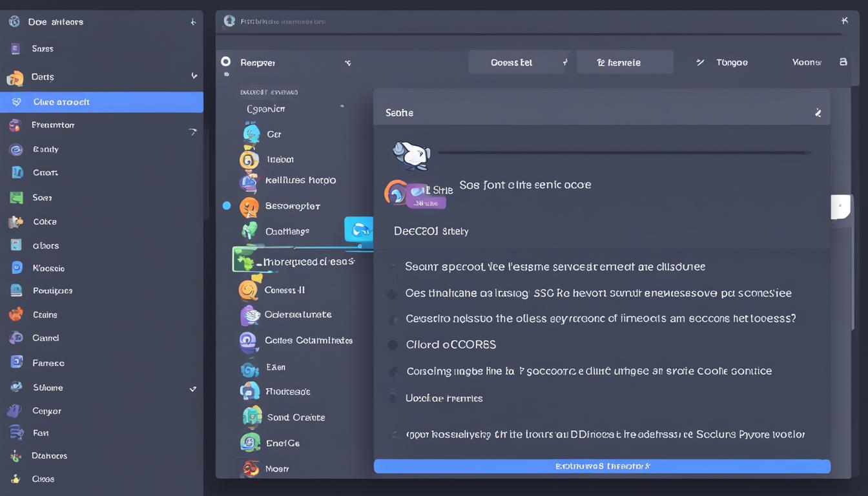The image size is (868, 496).
Task: Click the 12 kernele button
Action: coord(624,63)
